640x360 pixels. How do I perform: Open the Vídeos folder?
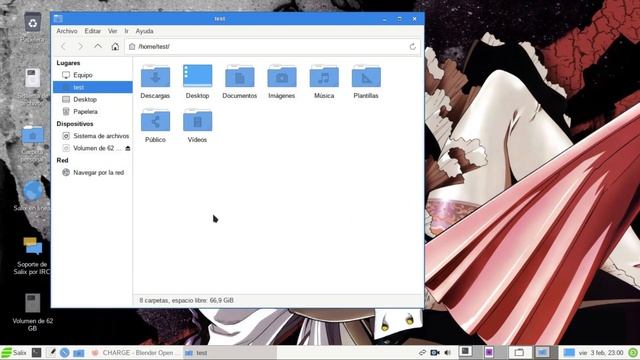[x=197, y=125]
